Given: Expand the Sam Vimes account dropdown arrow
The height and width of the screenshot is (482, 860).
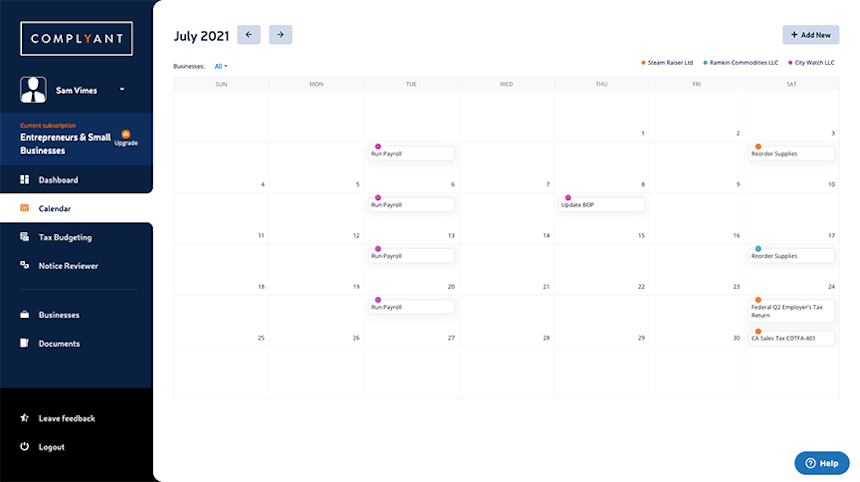Looking at the screenshot, I should (122, 89).
